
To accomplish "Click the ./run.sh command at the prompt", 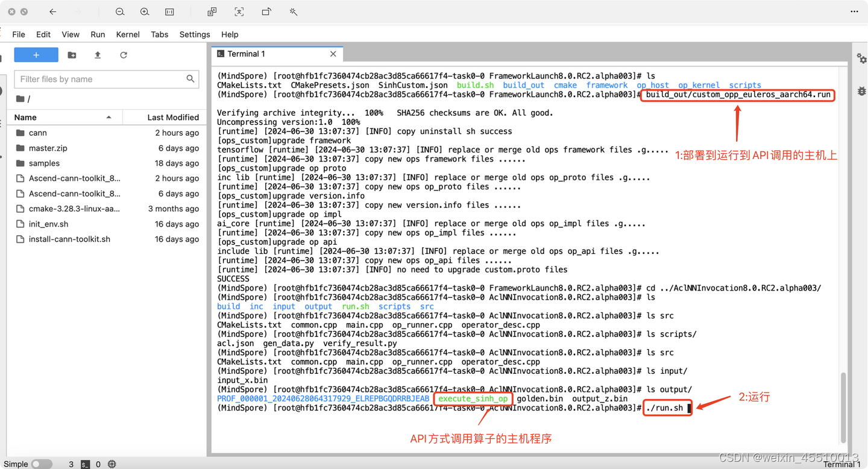I will click(664, 408).
